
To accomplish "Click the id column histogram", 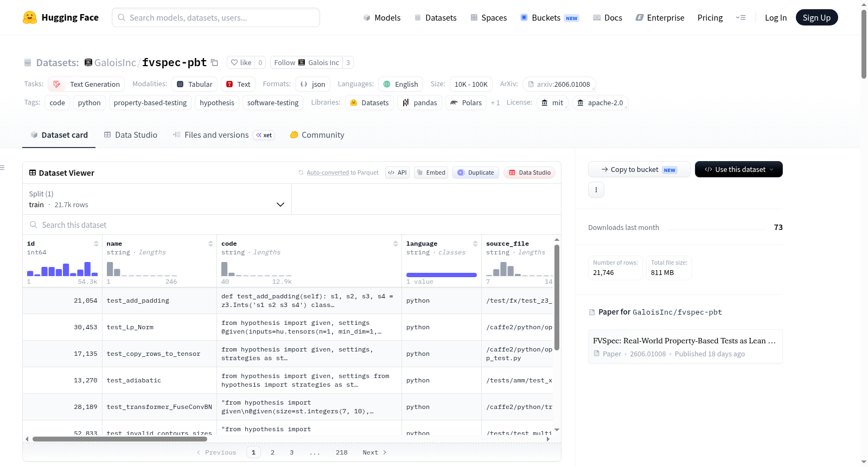I will pos(62,269).
